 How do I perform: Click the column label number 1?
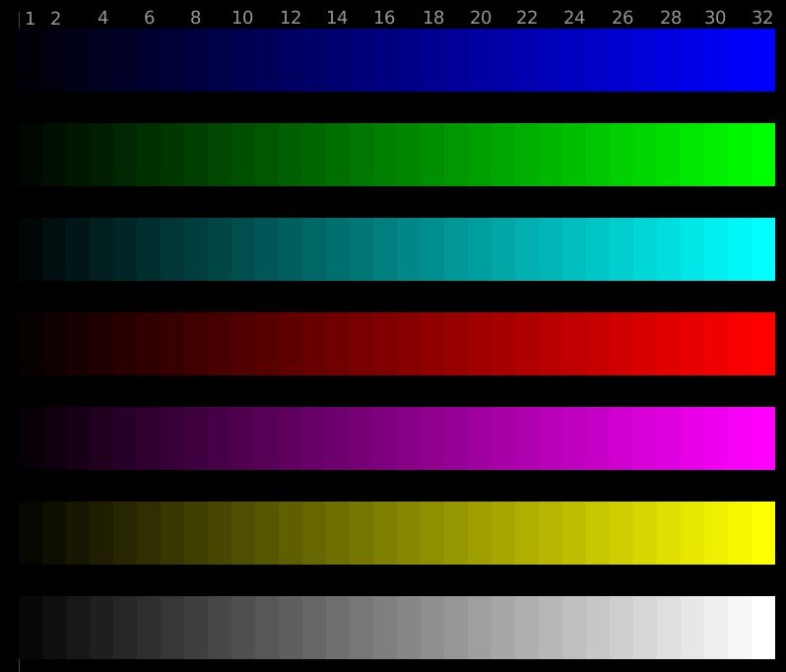point(31,19)
